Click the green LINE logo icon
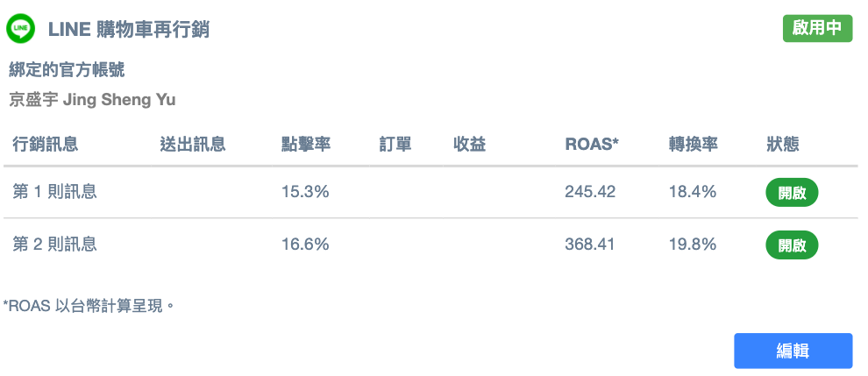868x376 pixels. (21, 29)
